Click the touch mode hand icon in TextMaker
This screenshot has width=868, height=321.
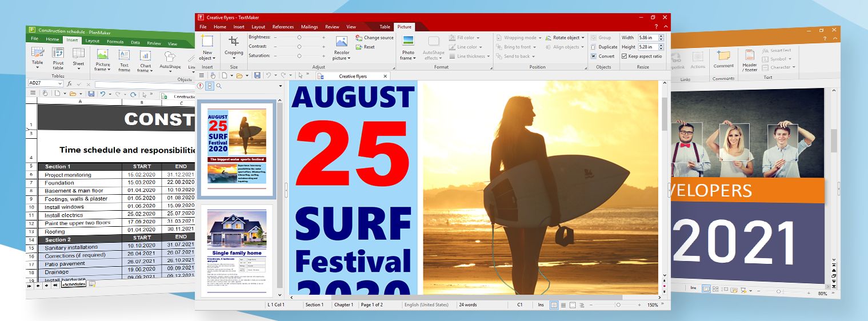[x=213, y=75]
